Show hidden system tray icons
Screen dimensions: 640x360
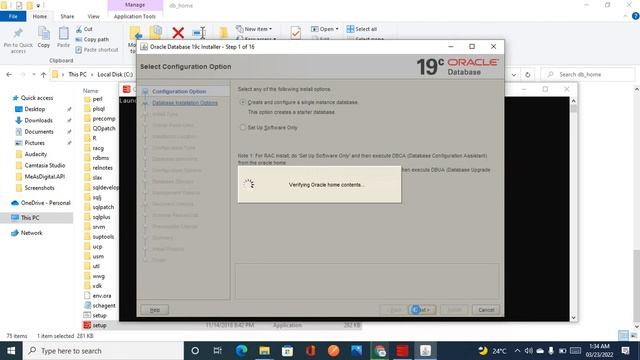tap(517, 351)
